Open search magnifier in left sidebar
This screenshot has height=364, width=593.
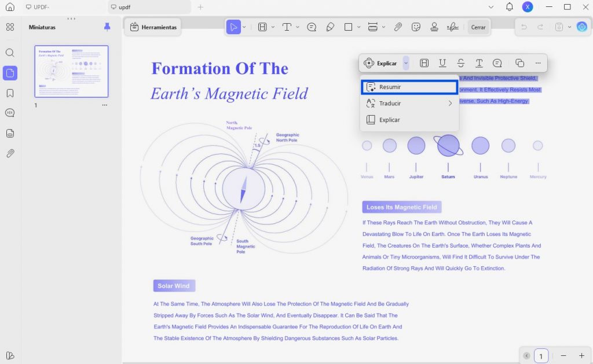10,53
